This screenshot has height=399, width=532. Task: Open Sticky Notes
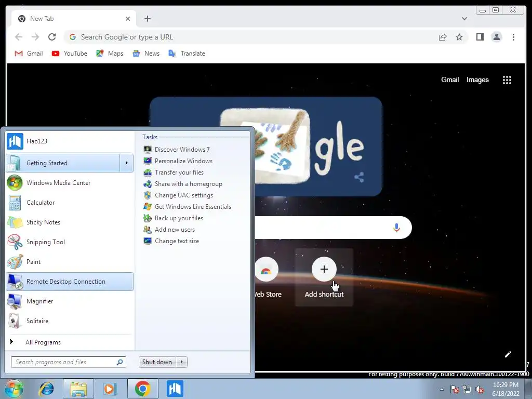coord(70,222)
